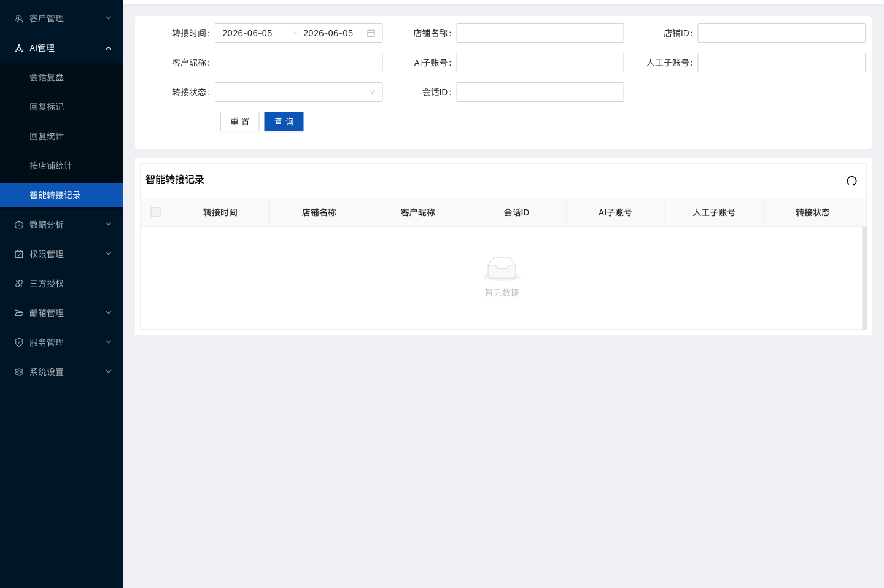Click the 会话ID column header

pos(516,212)
